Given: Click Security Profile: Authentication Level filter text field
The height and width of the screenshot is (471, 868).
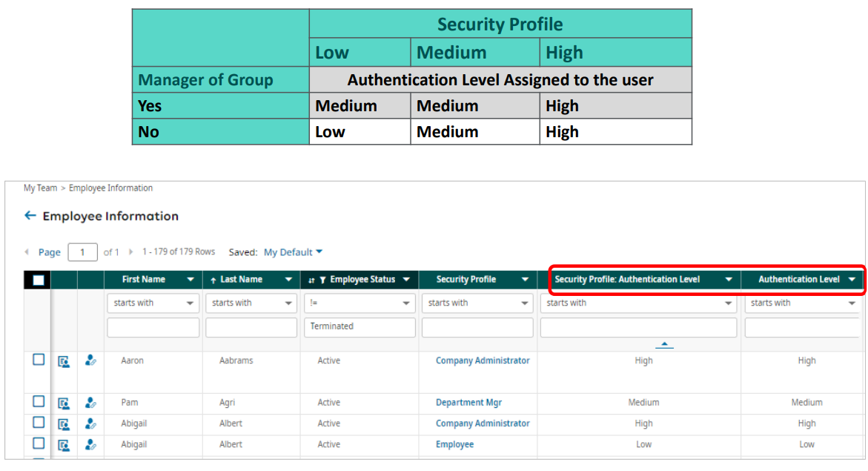Looking at the screenshot, I should pyautogui.click(x=638, y=328).
